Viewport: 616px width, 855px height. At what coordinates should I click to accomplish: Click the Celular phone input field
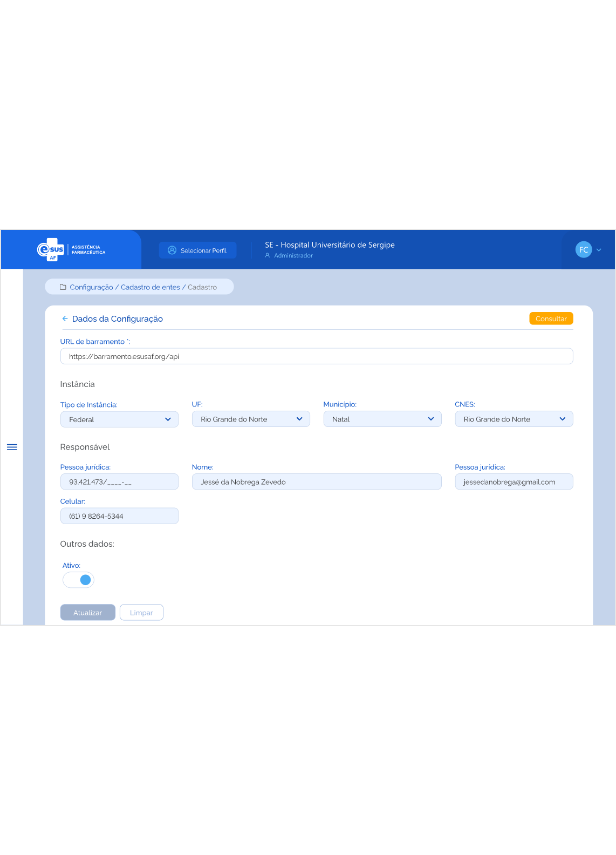pos(119,516)
